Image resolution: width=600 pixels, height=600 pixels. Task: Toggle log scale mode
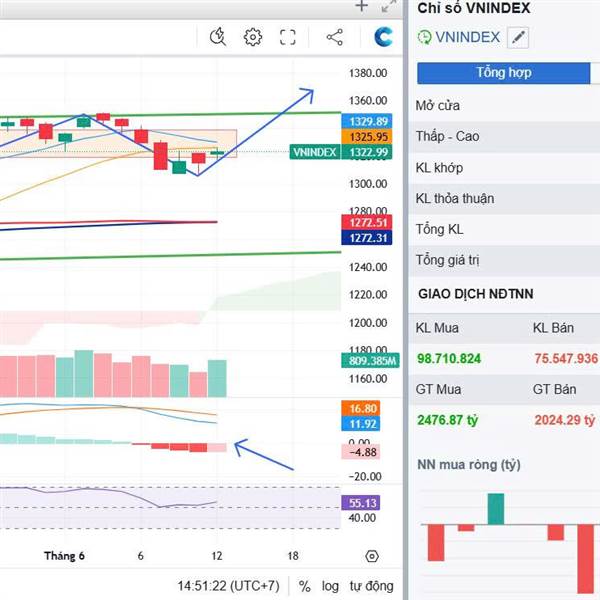330,586
